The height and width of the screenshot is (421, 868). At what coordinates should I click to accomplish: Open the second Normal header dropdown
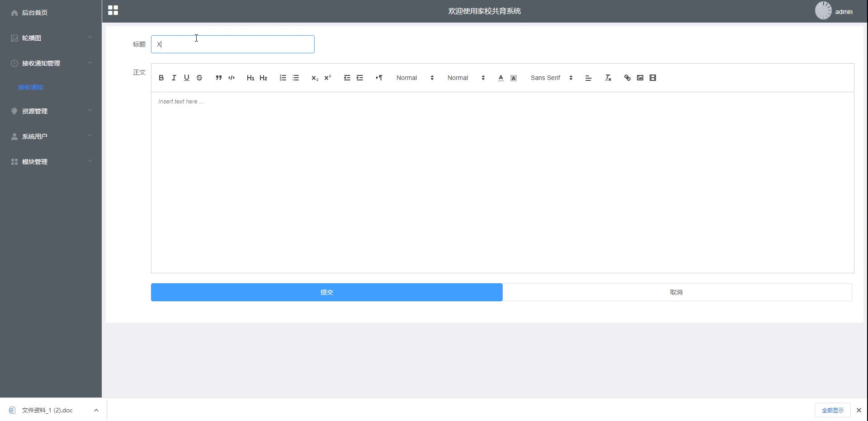(466, 78)
